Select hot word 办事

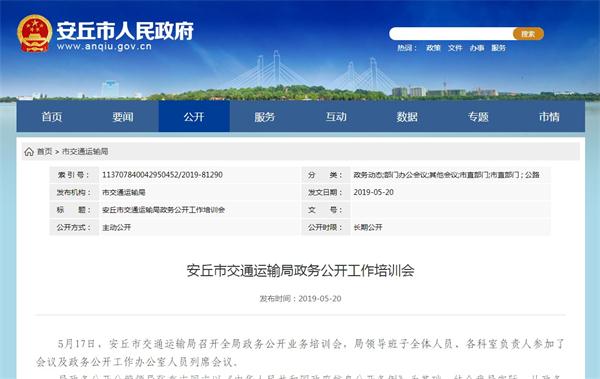pos(477,48)
